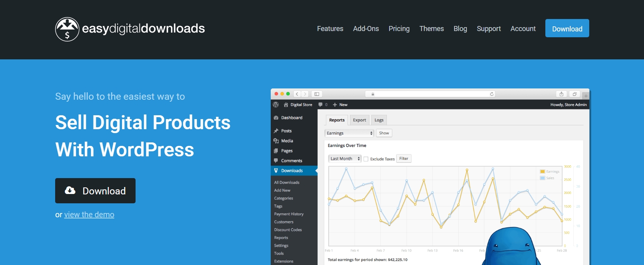Open the Features page
The height and width of the screenshot is (265, 644).
(x=330, y=29)
